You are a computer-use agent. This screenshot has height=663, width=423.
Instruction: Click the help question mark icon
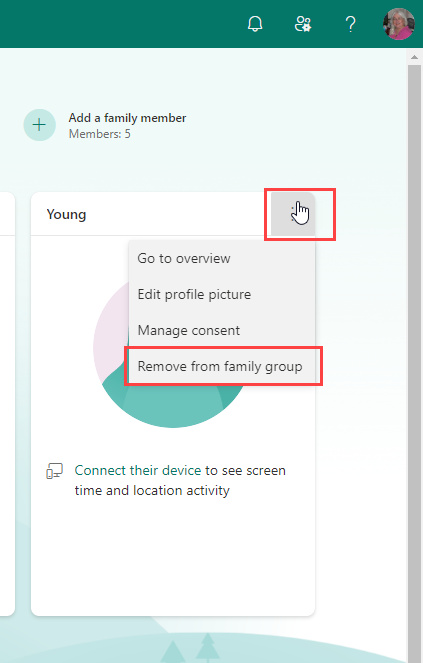pos(350,24)
